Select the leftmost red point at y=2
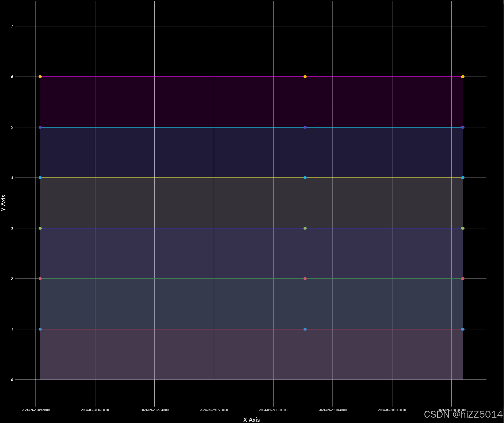504x423 pixels. 40,279
